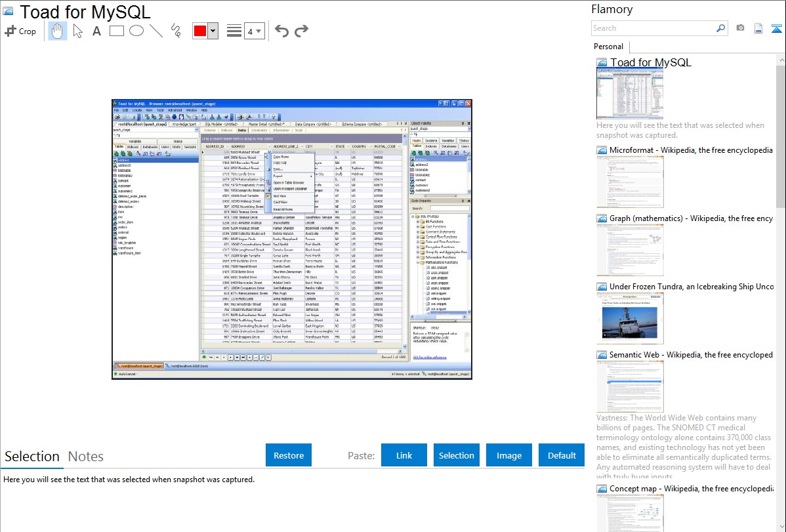The width and height of the screenshot is (786, 532).
Task: Open the Toad for MySQL sidebar thumbnail
Action: pos(630,94)
